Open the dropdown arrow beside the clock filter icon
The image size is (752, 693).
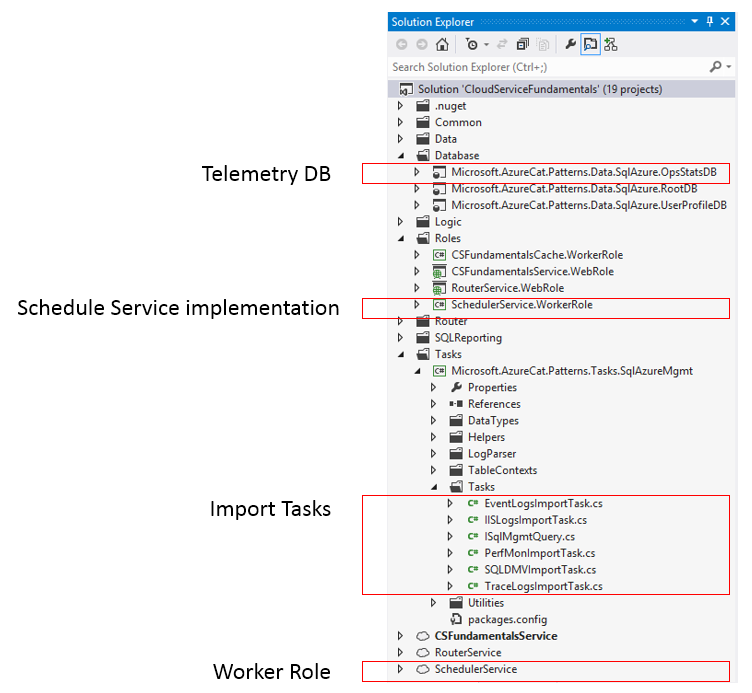click(x=486, y=45)
